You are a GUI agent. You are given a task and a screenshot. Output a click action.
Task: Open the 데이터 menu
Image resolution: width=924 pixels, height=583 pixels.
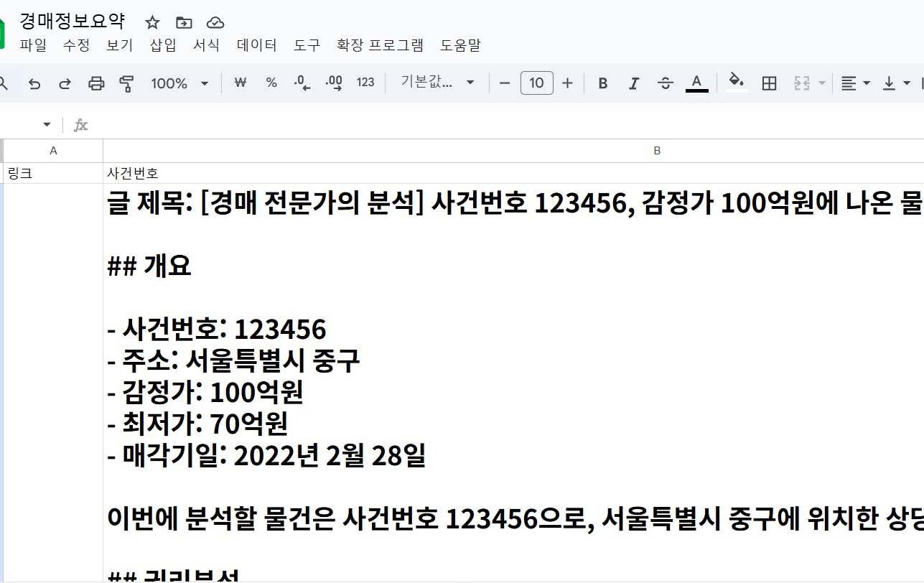pos(257,45)
